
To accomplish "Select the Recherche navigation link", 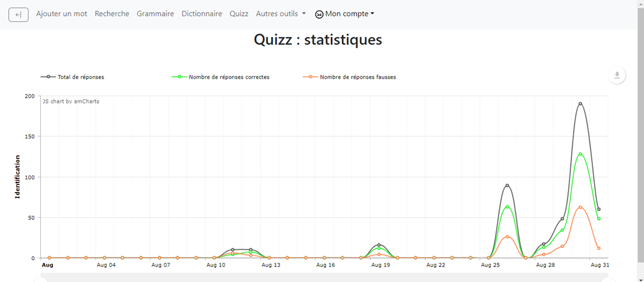I will click(112, 14).
